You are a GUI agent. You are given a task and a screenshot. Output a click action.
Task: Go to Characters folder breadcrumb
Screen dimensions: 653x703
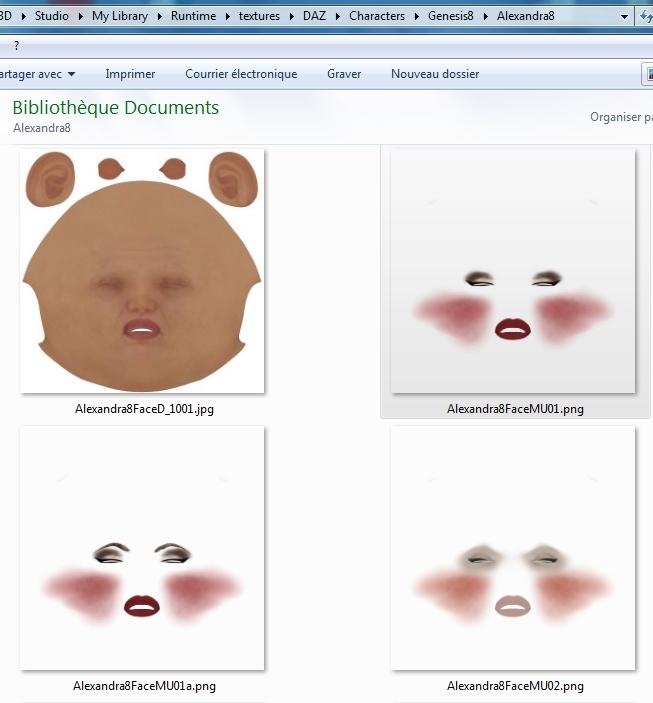pyautogui.click(x=377, y=16)
